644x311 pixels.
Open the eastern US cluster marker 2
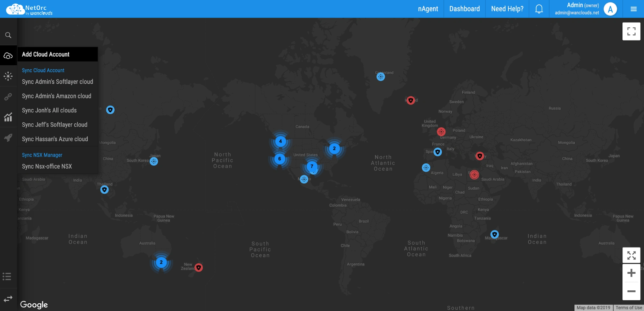tap(334, 148)
